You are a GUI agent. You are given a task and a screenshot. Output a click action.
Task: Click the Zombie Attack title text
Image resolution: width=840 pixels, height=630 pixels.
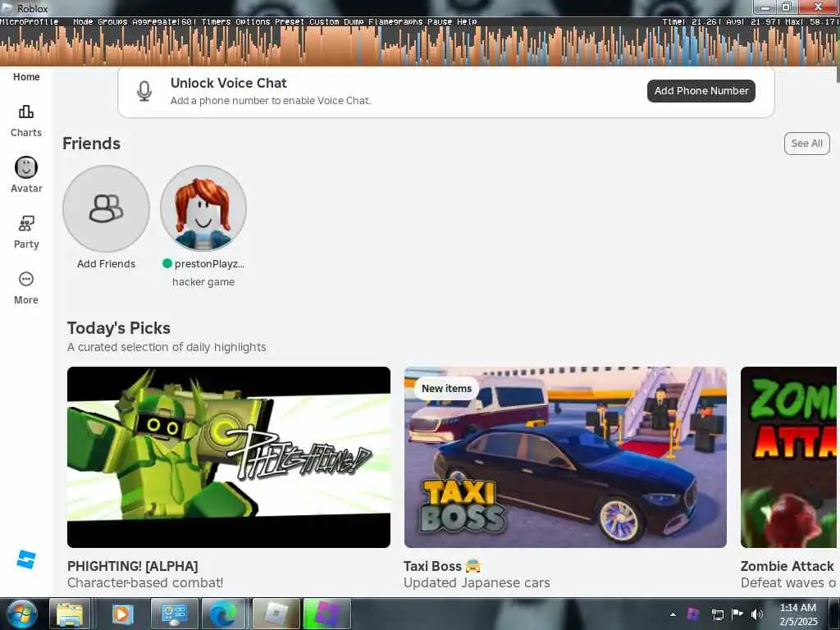[787, 566]
